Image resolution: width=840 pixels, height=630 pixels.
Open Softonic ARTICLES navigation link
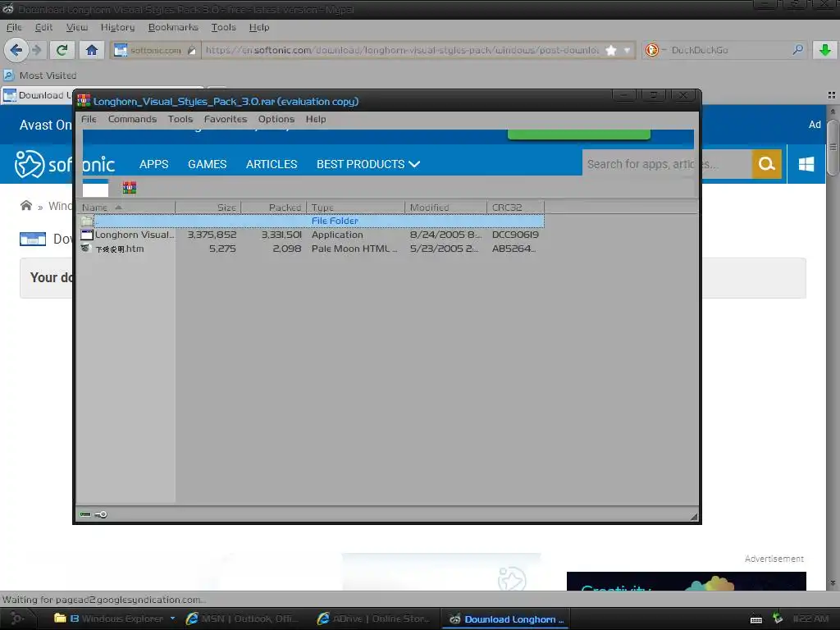point(272,164)
